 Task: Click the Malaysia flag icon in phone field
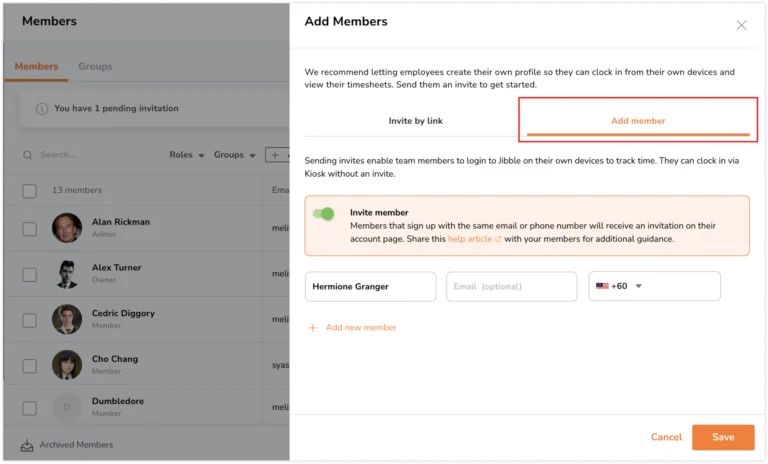click(602, 286)
